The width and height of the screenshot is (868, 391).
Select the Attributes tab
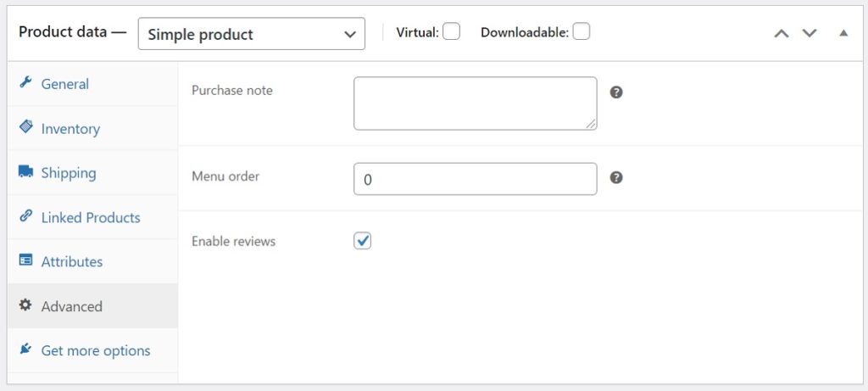pyautogui.click(x=92, y=261)
